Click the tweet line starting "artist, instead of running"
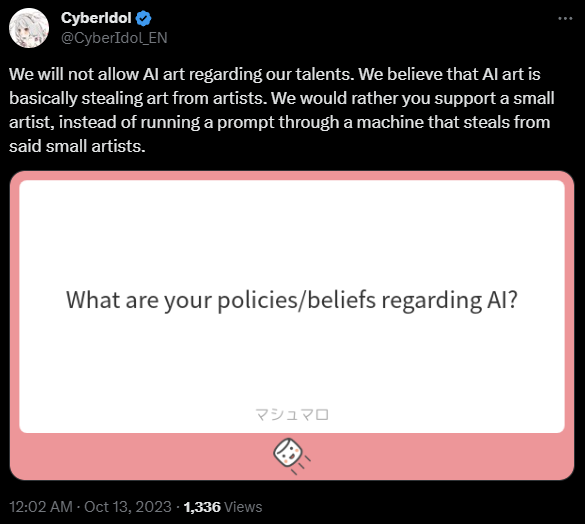 click(x=279, y=122)
